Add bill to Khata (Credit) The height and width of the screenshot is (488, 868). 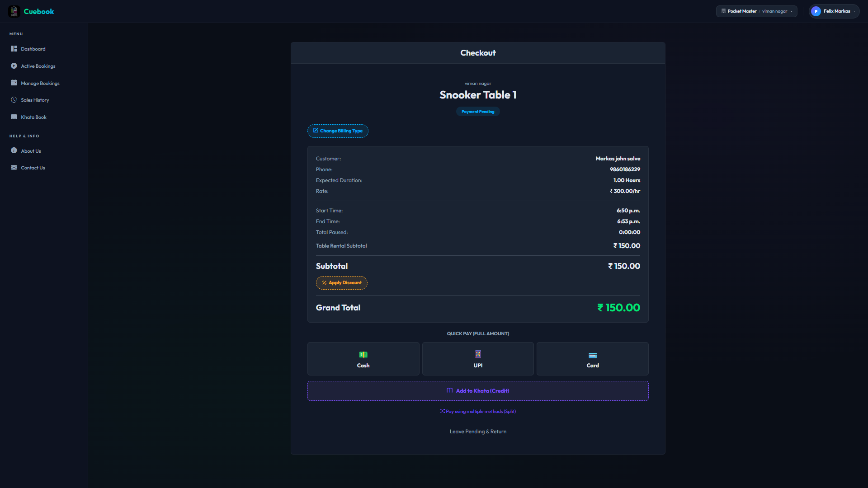pos(478,391)
